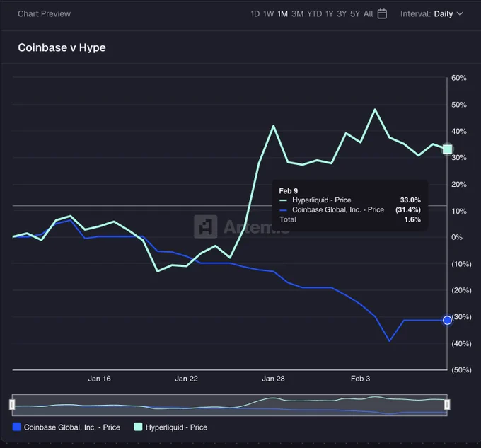Click the 0% y-axis label

(x=457, y=237)
